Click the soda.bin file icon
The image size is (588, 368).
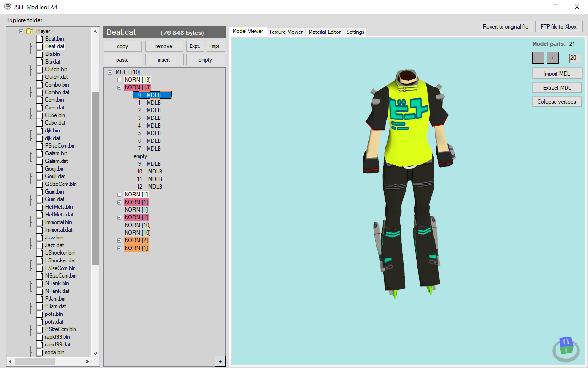(40, 352)
